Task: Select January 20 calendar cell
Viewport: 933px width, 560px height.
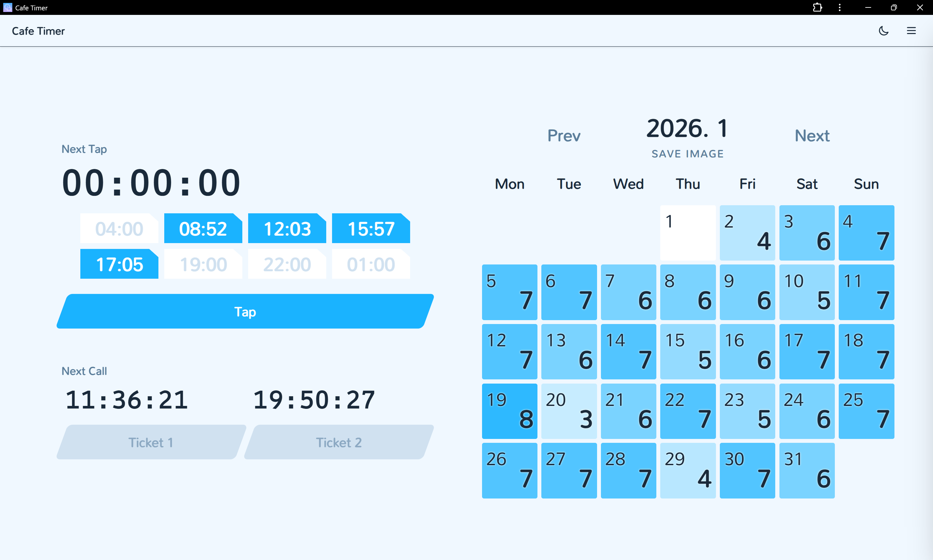Action: [569, 411]
